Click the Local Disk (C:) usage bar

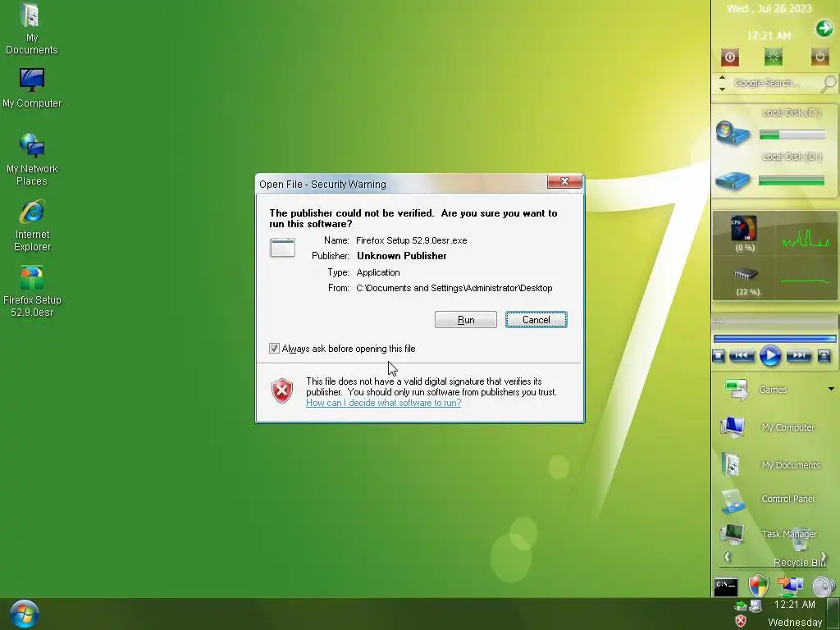click(x=792, y=135)
